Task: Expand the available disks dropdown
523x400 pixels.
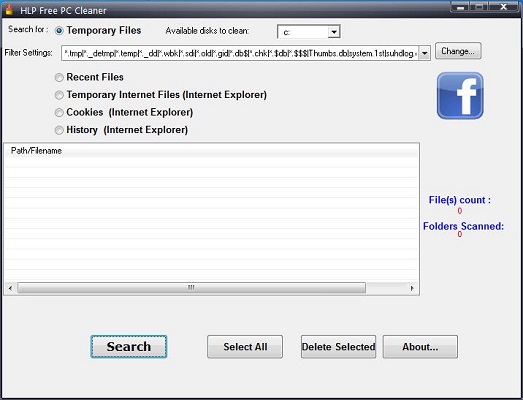Action: [x=334, y=32]
